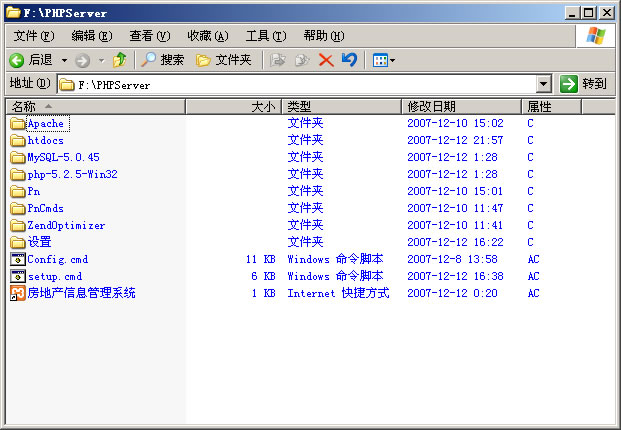Select the 房地产信息管理系统 shortcut
621x430 pixels.
pos(81,293)
